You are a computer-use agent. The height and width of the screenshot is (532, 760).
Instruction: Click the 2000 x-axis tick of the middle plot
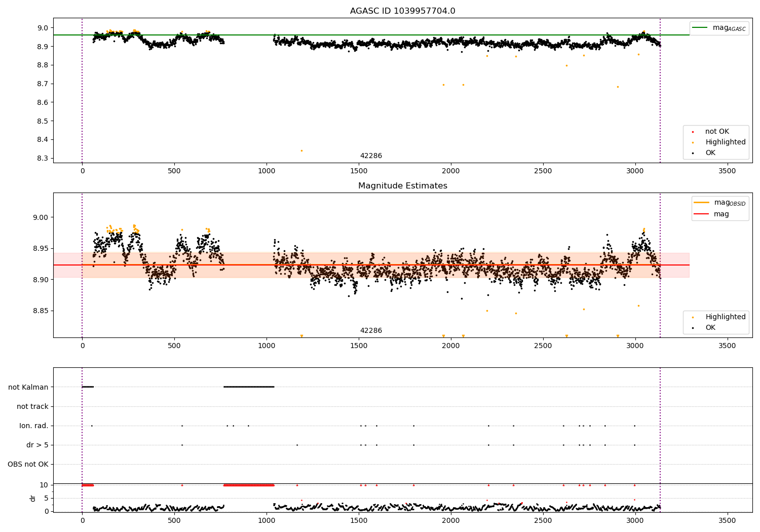click(451, 346)
